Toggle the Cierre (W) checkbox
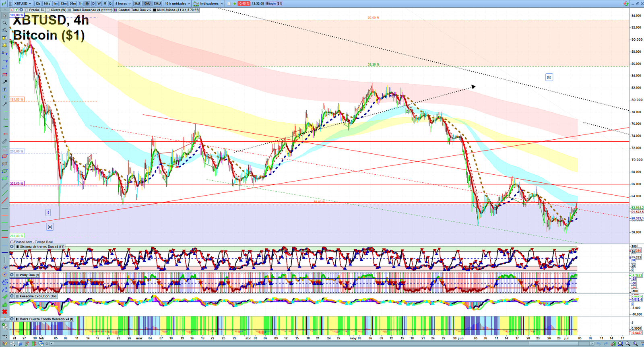 tap(48, 10)
